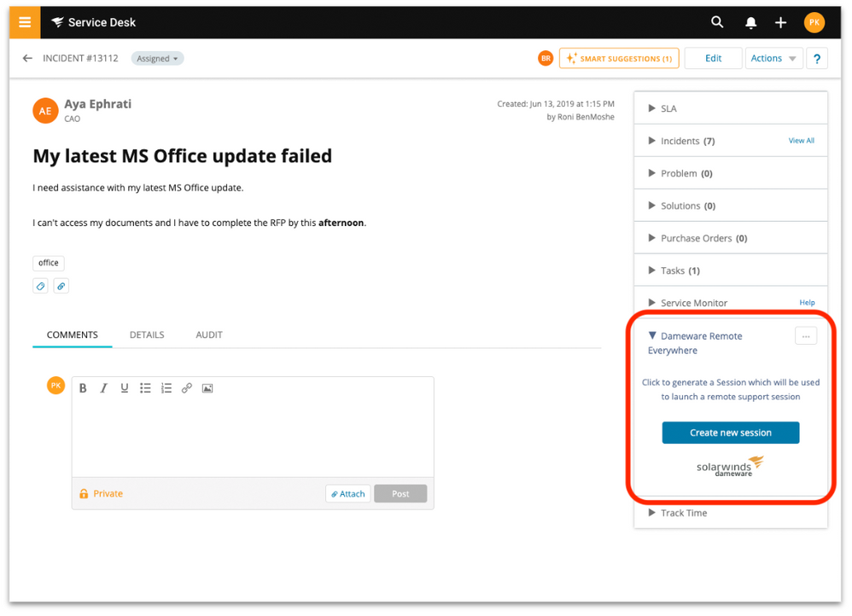The width and height of the screenshot is (852, 616).
Task: Toggle the Private comment lock
Action: [x=102, y=494]
